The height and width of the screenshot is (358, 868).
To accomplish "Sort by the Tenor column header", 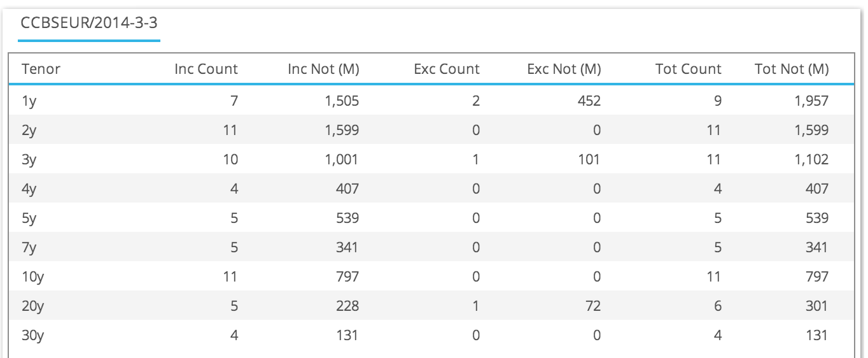I will (x=41, y=69).
